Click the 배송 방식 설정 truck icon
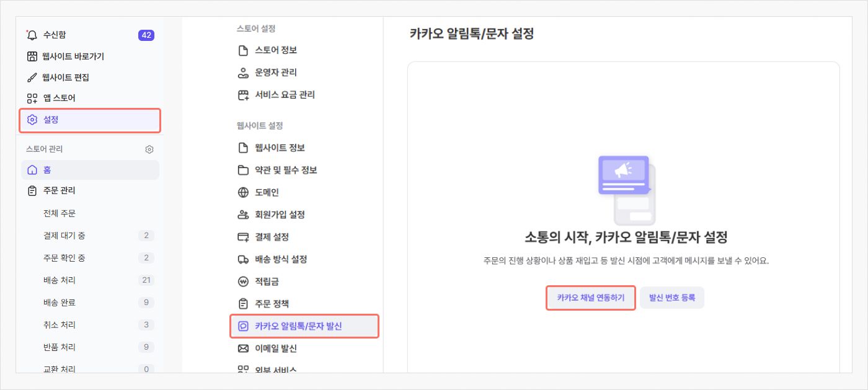Screen dimensions: 868x390 (243, 259)
